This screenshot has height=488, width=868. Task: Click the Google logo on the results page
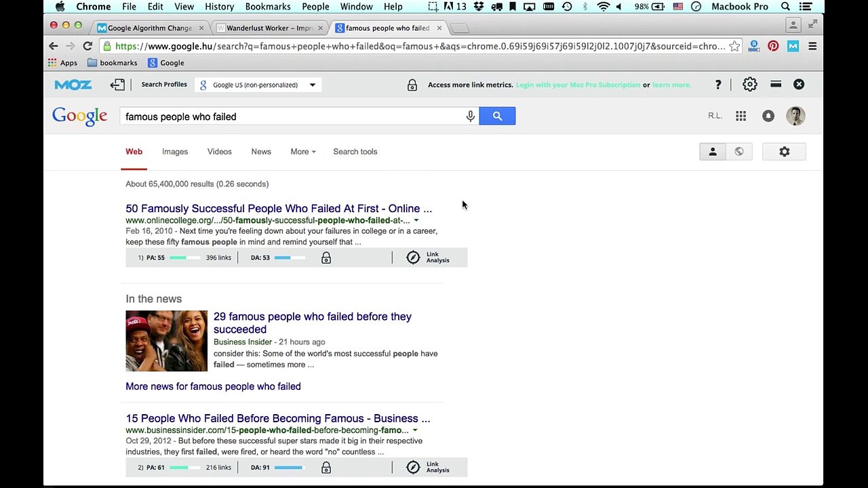[x=80, y=117]
